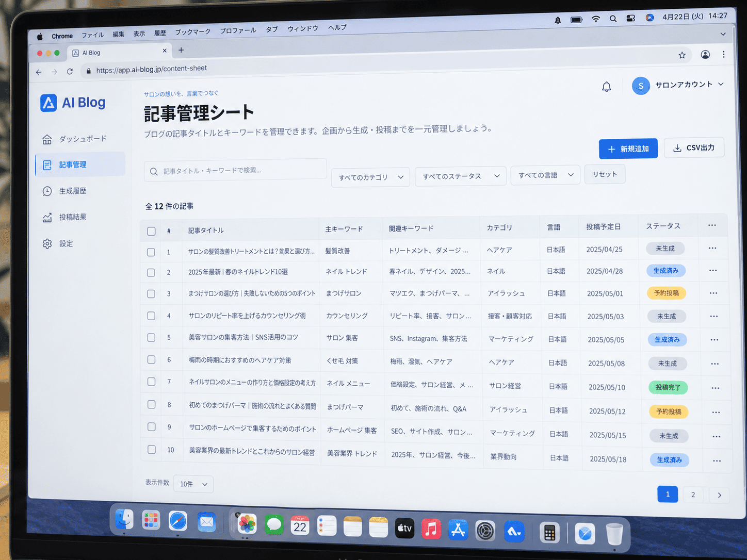Screen dimensions: 747x560
Task: Click date 2025/05/15 cell
Action: tap(608, 435)
